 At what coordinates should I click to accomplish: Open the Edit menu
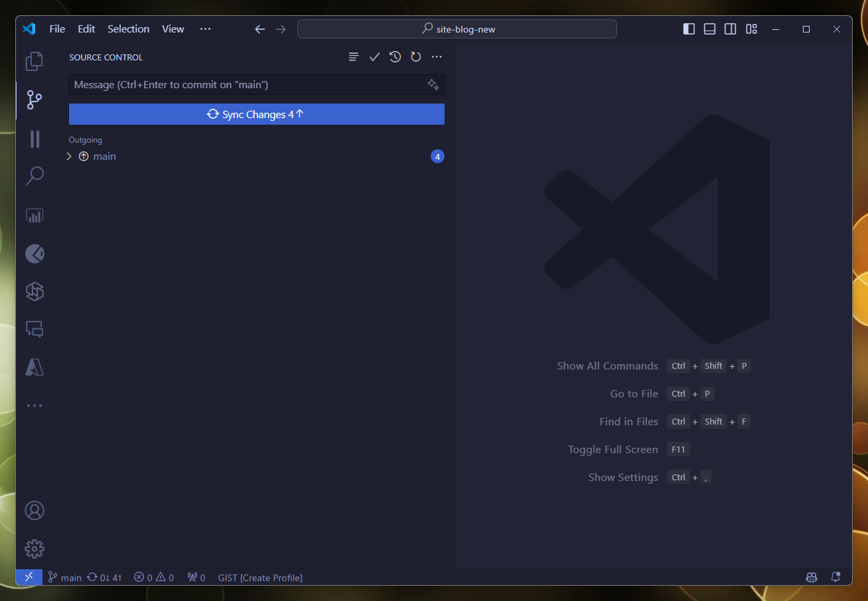pyautogui.click(x=86, y=29)
